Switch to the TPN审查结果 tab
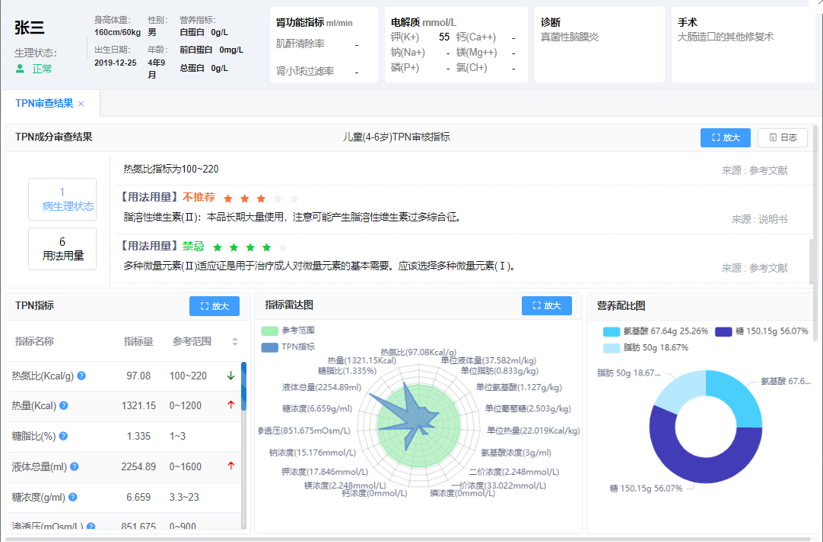Screen dimensions: 823x542 [x=43, y=104]
